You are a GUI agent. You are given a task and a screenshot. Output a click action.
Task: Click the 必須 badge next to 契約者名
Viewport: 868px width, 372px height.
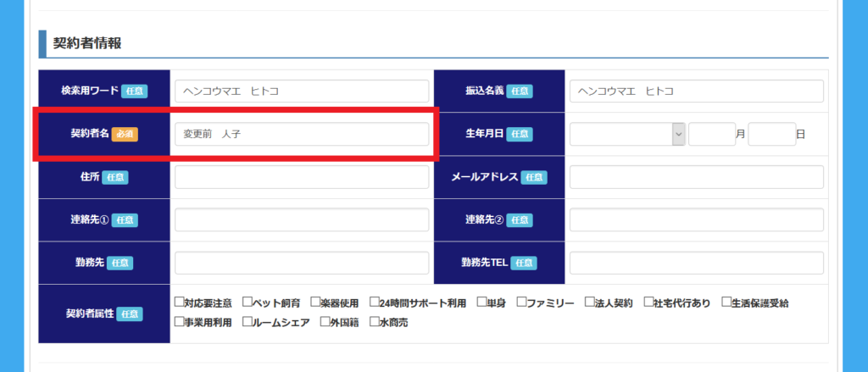point(125,135)
